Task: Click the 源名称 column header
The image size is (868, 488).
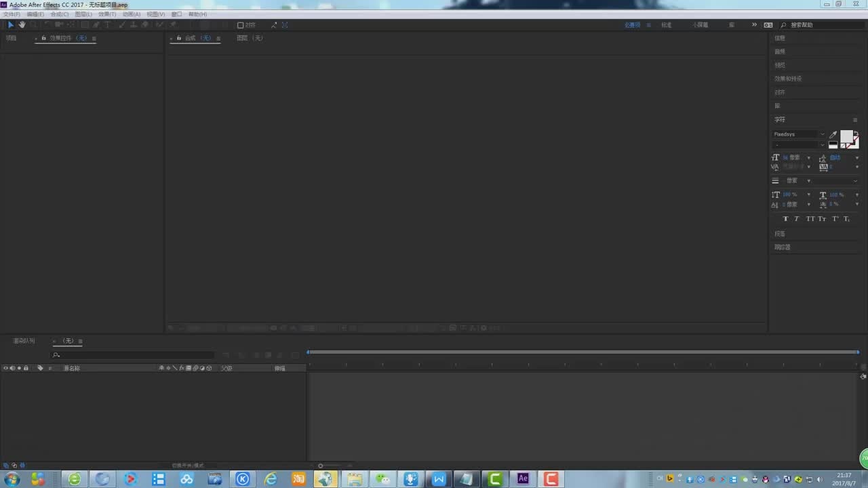Action: (x=72, y=368)
